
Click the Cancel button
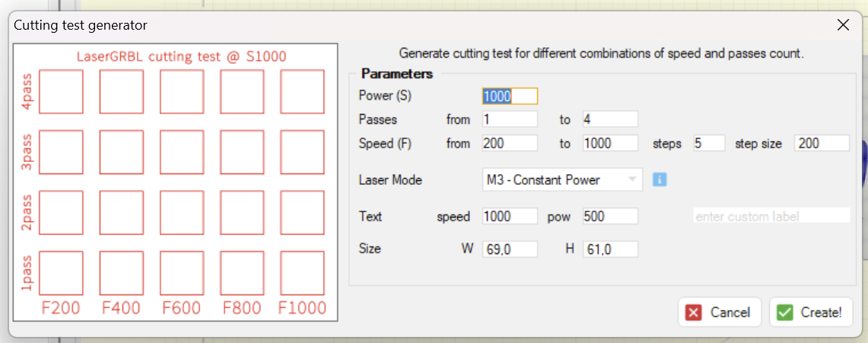[720, 313]
